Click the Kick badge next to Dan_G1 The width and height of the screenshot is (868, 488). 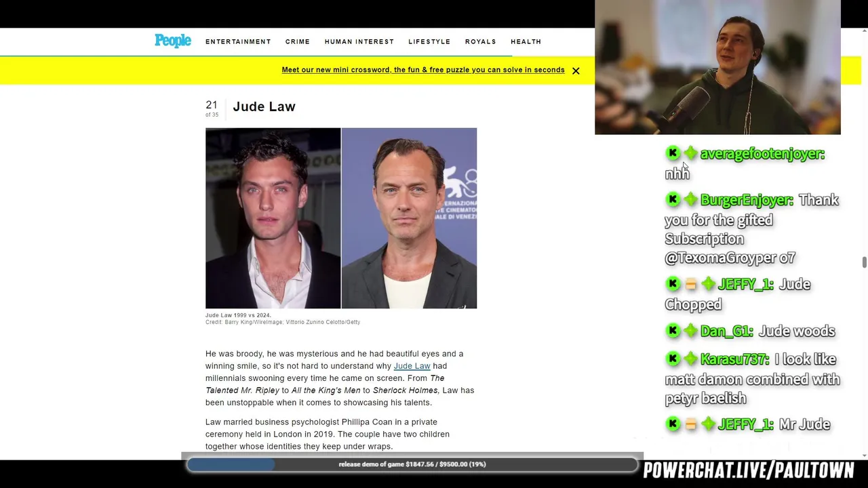click(673, 331)
